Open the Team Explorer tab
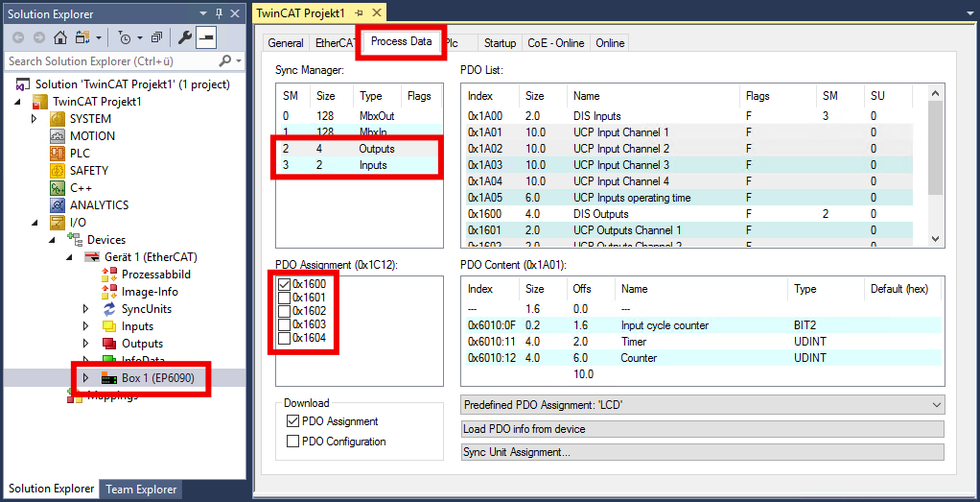980x502 pixels. pos(141,490)
